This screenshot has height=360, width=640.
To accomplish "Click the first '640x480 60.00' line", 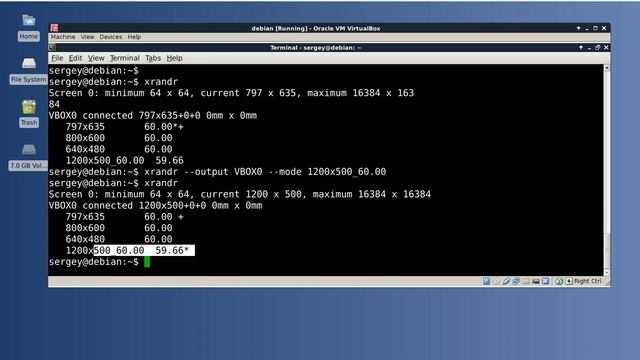I will point(119,149).
